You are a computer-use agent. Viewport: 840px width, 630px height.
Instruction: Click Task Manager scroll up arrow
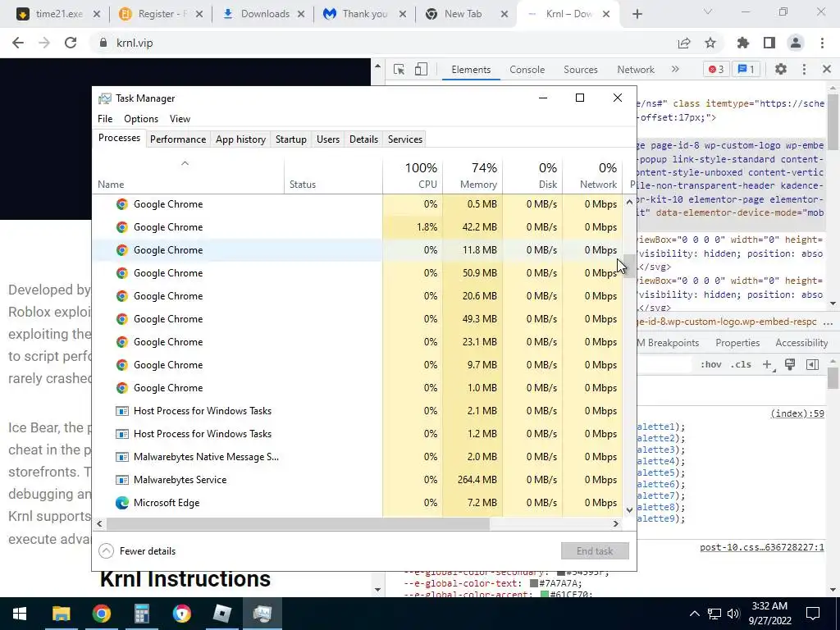click(629, 202)
